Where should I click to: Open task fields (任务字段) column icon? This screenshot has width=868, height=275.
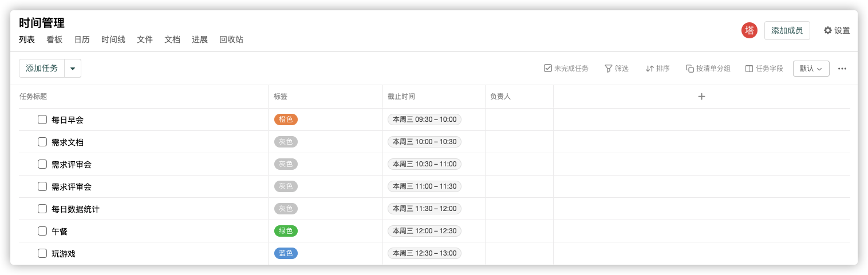point(749,69)
